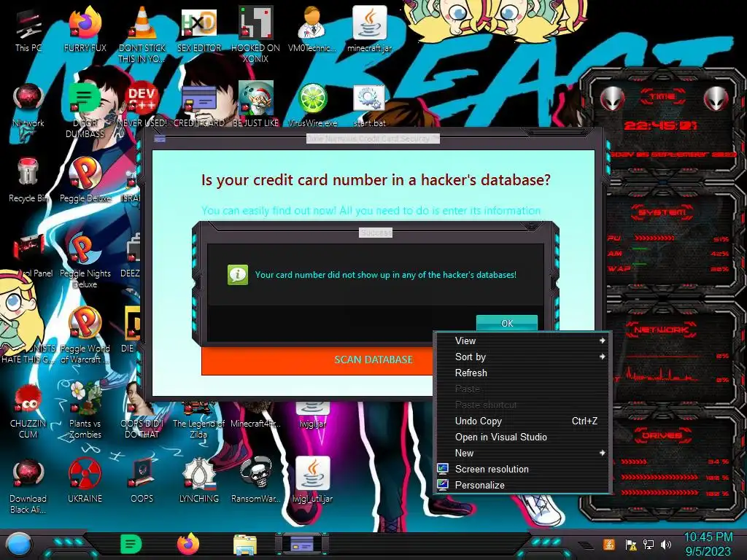Expand the View submenu arrow
747x560 pixels.
pos(602,341)
